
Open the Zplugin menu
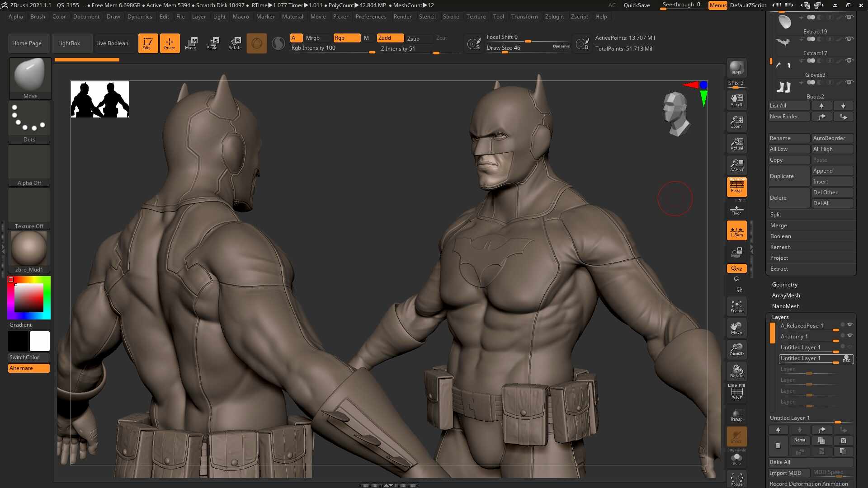click(x=554, y=17)
